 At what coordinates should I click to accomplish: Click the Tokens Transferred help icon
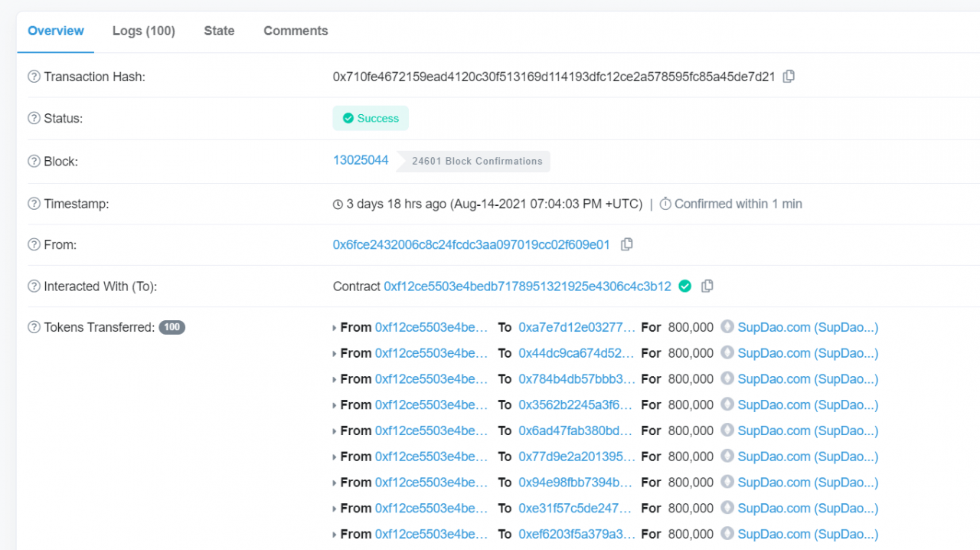pyautogui.click(x=34, y=327)
